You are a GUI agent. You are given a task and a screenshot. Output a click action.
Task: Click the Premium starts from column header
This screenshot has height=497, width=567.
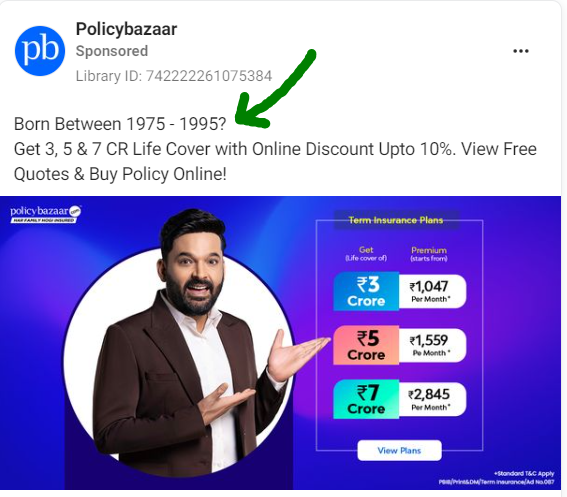click(x=429, y=254)
